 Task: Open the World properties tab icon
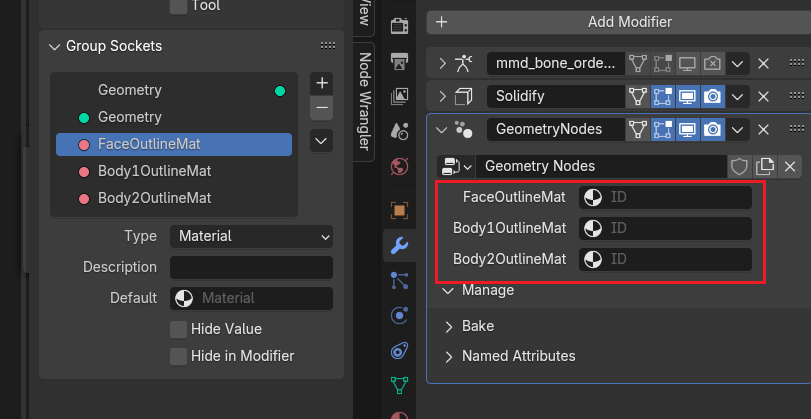pos(399,165)
